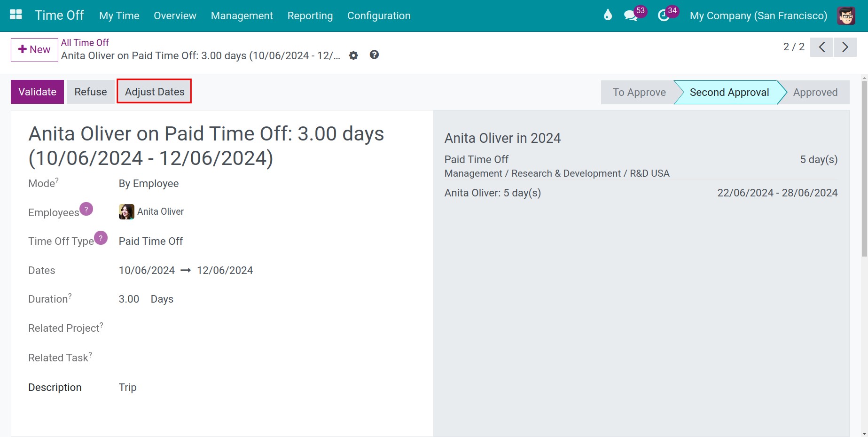Image resolution: width=868 pixels, height=437 pixels.
Task: Select the Second Approval status stage
Action: pyautogui.click(x=729, y=92)
